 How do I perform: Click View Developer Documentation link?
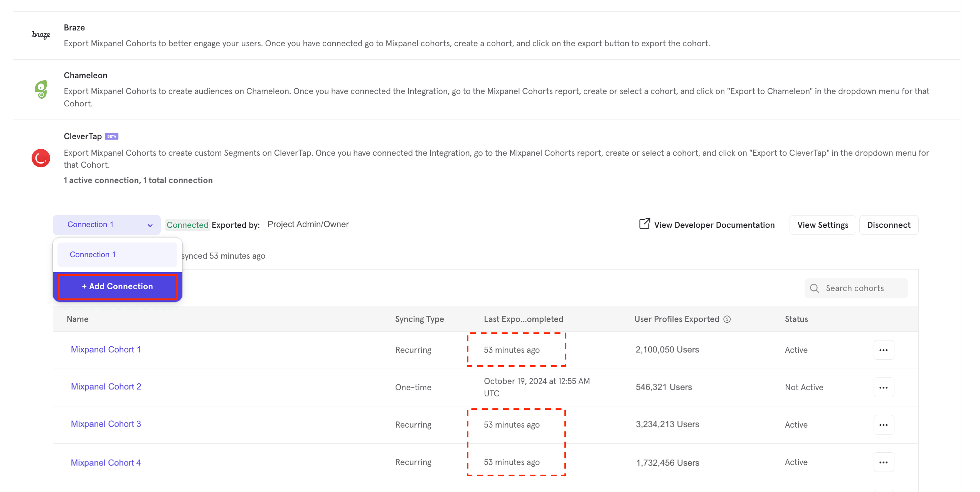714,225
